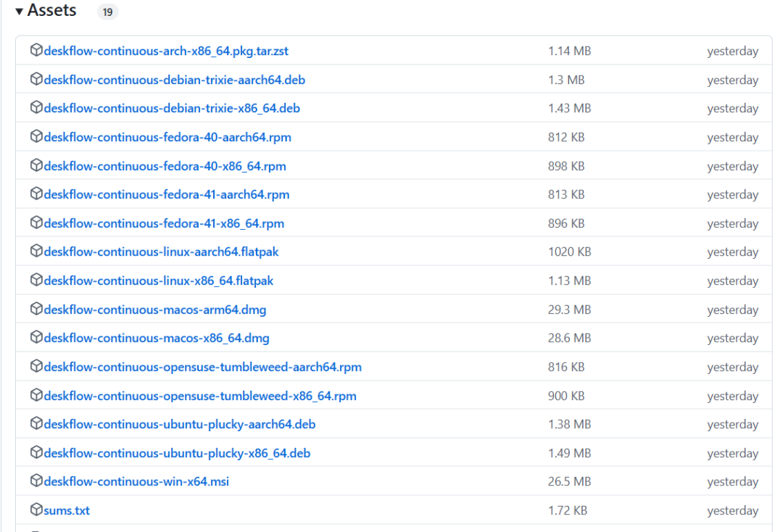Click the 28.6 MB size value
783x532 pixels.
(569, 338)
